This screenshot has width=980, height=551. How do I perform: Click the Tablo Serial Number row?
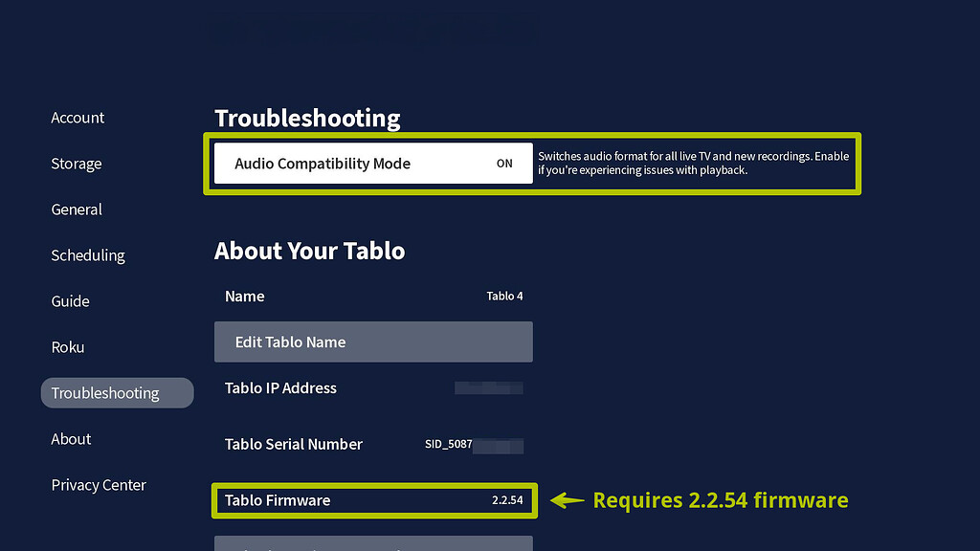tap(373, 445)
